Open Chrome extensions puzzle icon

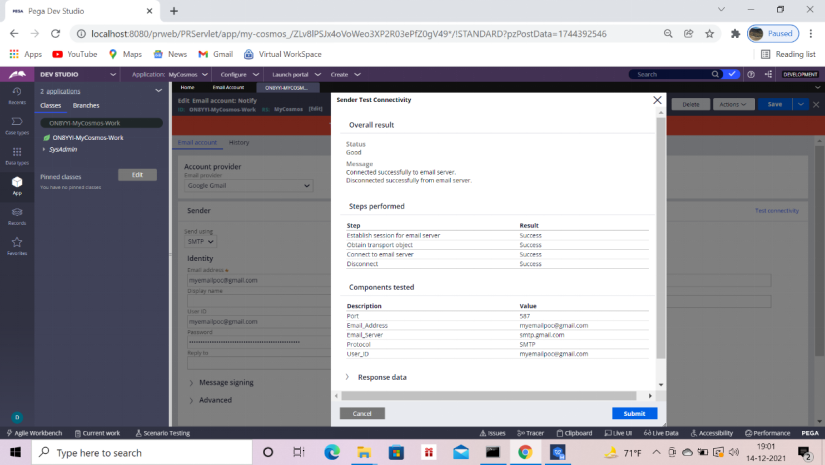coord(735,34)
